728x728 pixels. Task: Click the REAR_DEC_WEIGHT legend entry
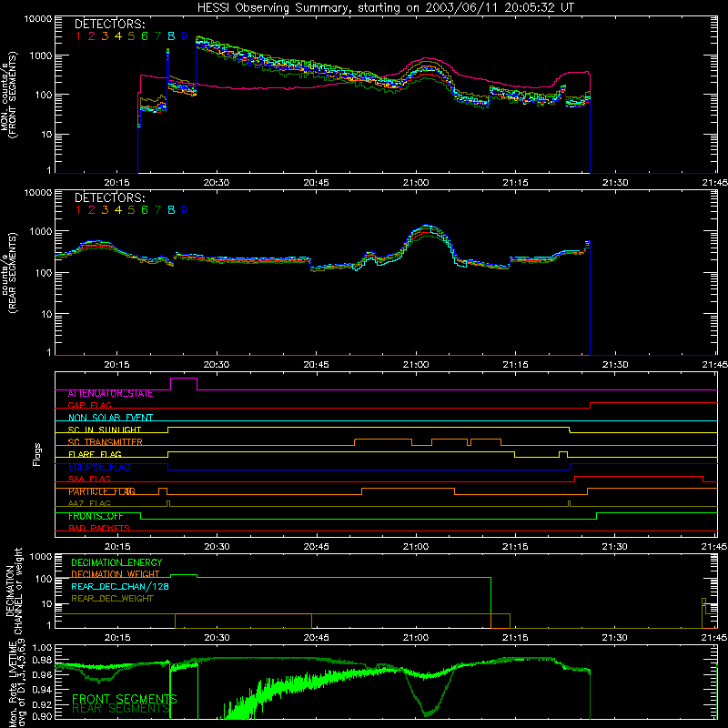(112, 599)
